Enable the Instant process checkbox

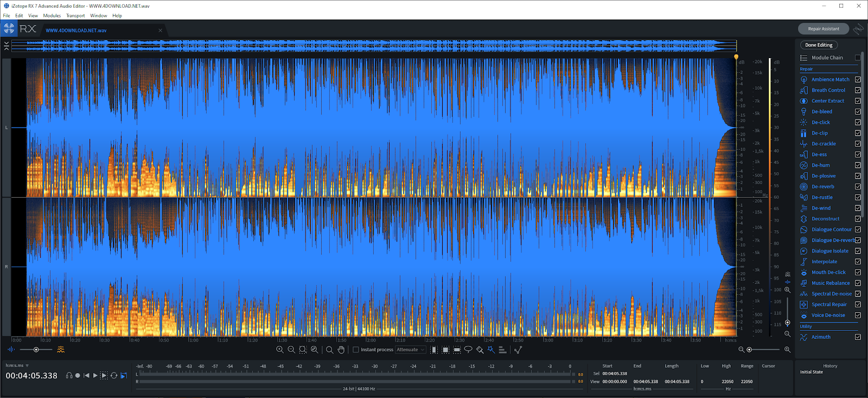(x=356, y=350)
